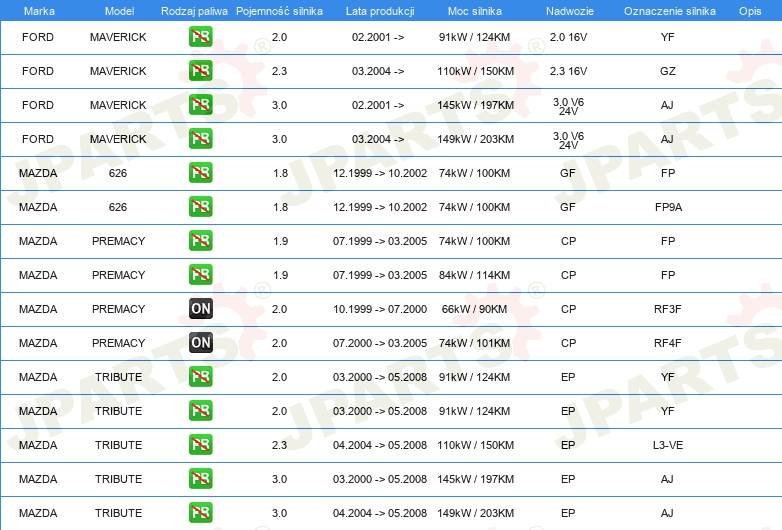Click the Opis column header
The height and width of the screenshot is (530, 782).
pyautogui.click(x=749, y=10)
